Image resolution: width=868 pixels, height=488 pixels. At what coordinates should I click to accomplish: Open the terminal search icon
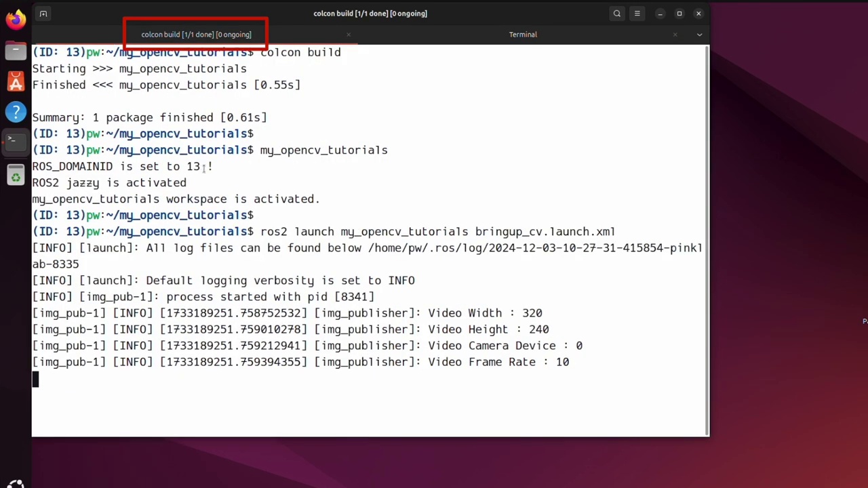[x=617, y=14]
